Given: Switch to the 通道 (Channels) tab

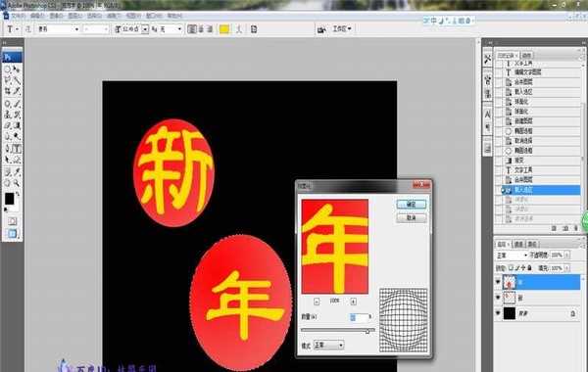Looking at the screenshot, I should click(518, 245).
